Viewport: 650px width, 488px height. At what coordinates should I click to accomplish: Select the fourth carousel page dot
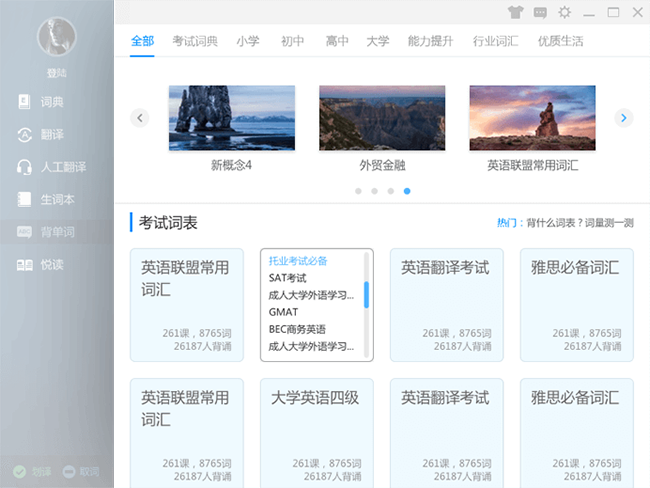click(x=407, y=190)
